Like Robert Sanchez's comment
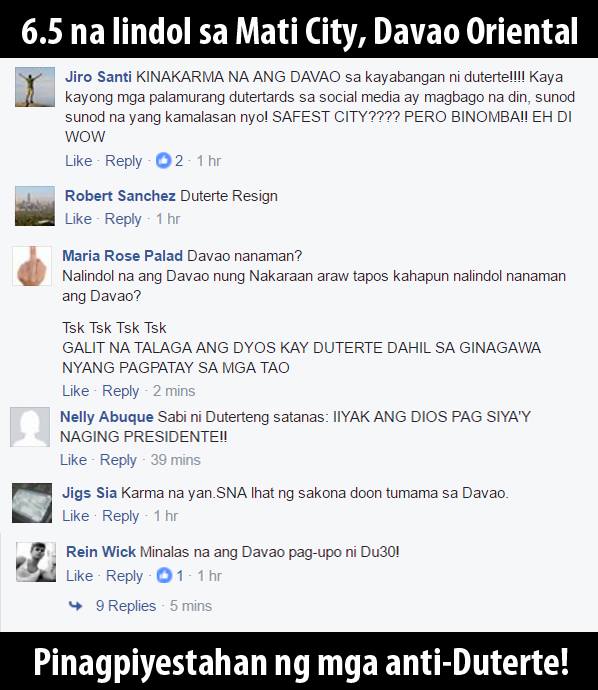 [78, 219]
